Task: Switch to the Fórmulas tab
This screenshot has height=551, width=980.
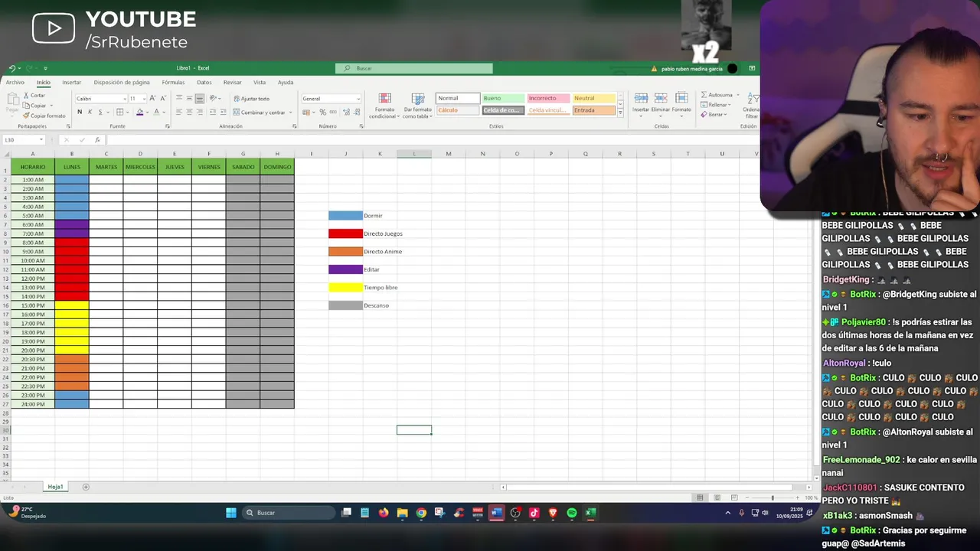Action: [173, 82]
